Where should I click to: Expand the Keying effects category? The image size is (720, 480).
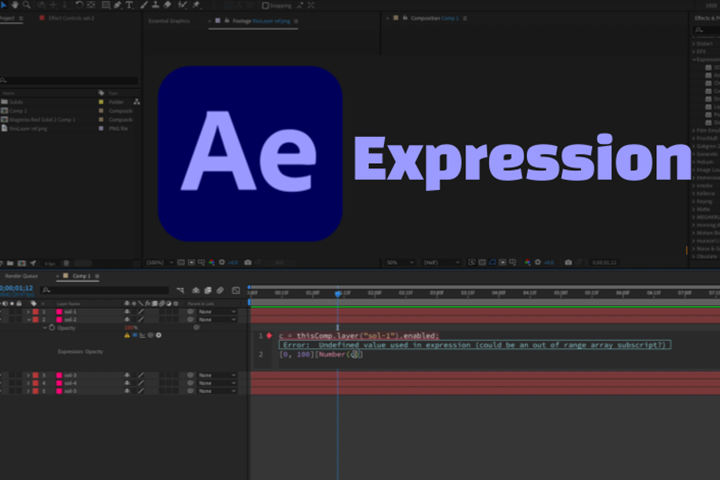(694, 201)
